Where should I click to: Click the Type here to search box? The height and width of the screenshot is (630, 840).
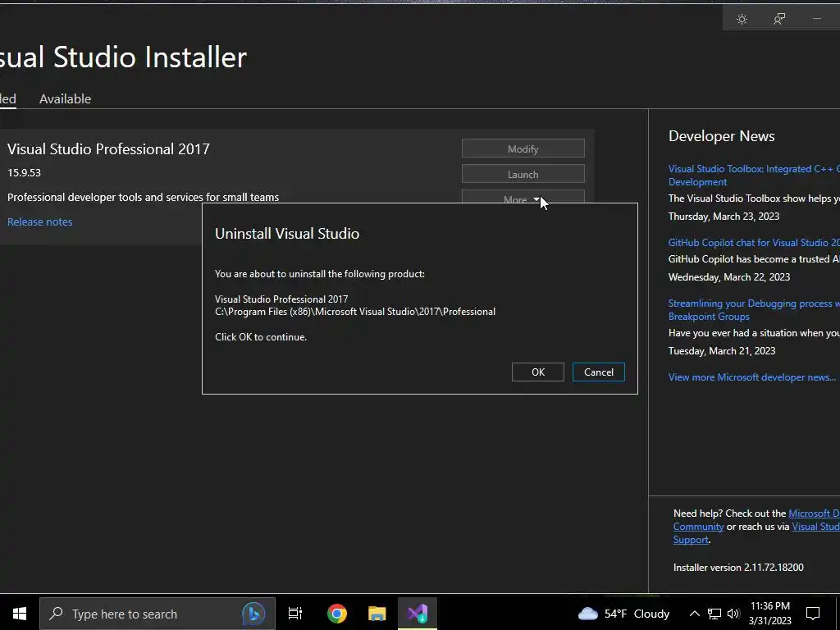pyautogui.click(x=157, y=614)
